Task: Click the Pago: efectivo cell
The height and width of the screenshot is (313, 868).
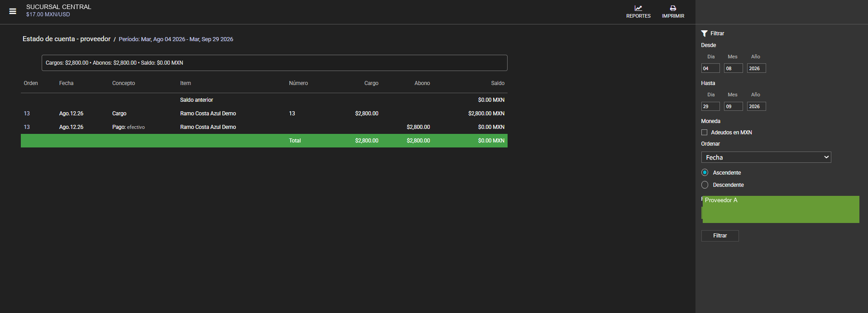Action: [129, 127]
